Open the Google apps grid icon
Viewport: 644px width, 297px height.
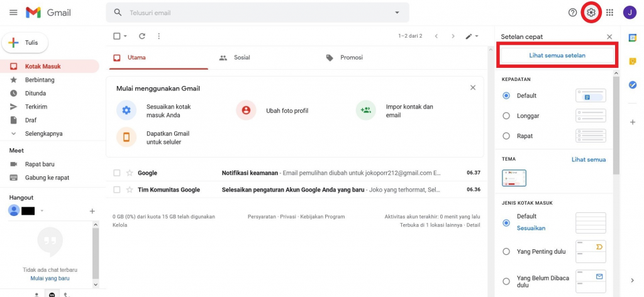coord(610,13)
